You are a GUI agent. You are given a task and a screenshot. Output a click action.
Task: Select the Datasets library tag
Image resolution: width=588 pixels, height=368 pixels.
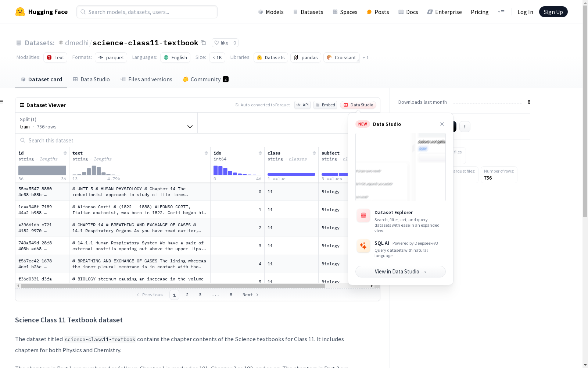tap(271, 57)
